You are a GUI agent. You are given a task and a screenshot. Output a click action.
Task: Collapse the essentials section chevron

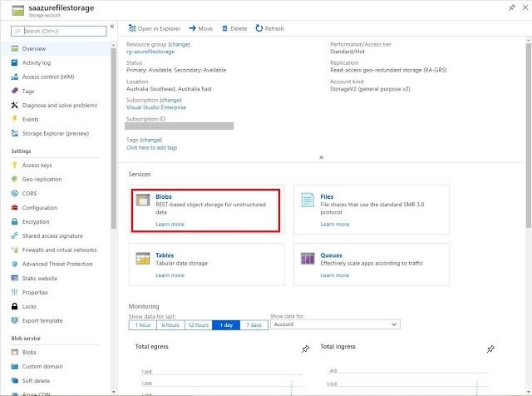[x=322, y=157]
